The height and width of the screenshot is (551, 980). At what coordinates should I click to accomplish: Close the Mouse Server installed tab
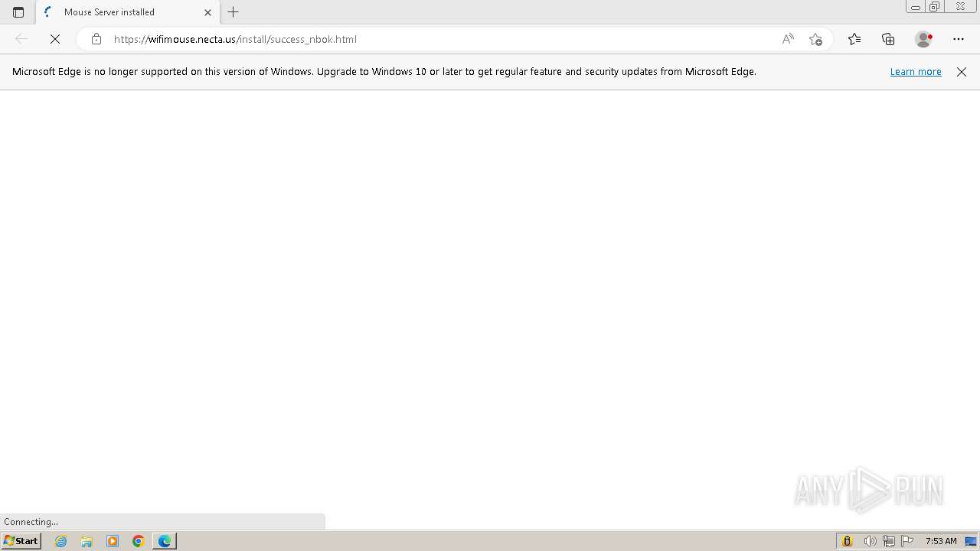coord(207,12)
